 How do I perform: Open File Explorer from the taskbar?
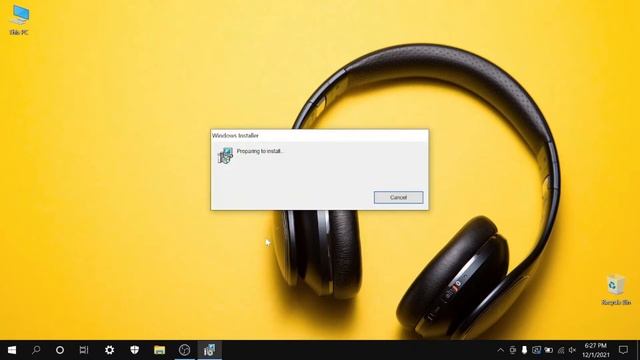click(x=160, y=350)
